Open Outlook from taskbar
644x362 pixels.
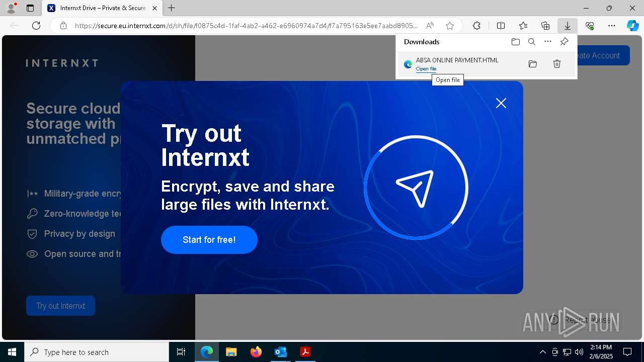(x=280, y=352)
